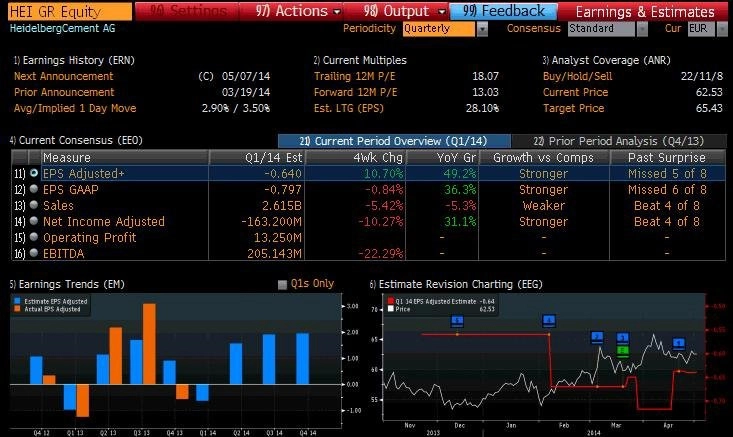
Task: Click the 'Missed 6 of 8' cell
Action: [667, 190]
